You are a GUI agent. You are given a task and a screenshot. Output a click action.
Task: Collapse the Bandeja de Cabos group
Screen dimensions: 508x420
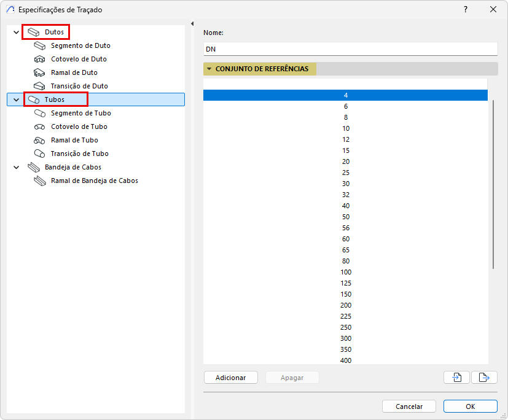pyautogui.click(x=16, y=168)
